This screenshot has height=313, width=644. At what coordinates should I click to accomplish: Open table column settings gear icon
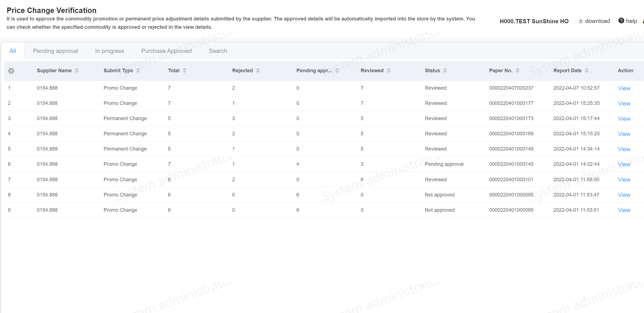point(11,71)
